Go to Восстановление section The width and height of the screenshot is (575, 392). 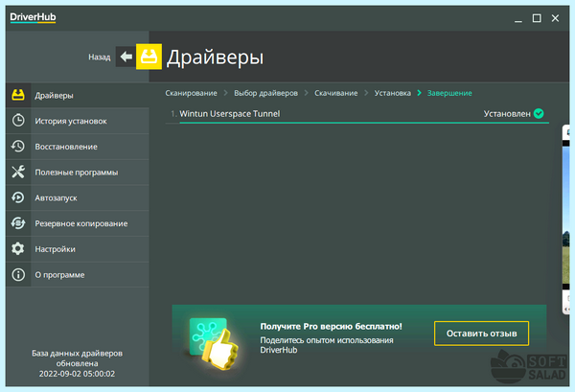(78, 147)
